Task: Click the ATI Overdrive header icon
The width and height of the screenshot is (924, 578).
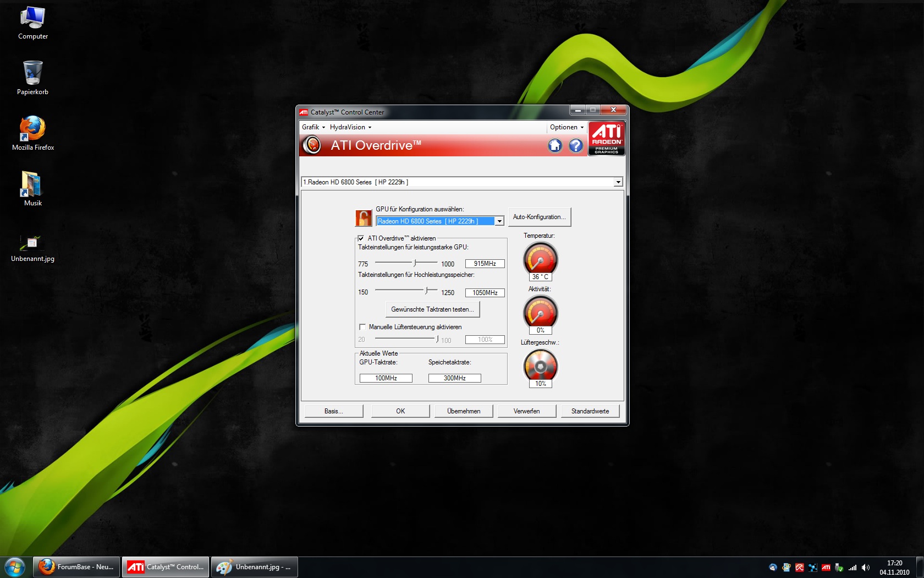Action: 312,145
